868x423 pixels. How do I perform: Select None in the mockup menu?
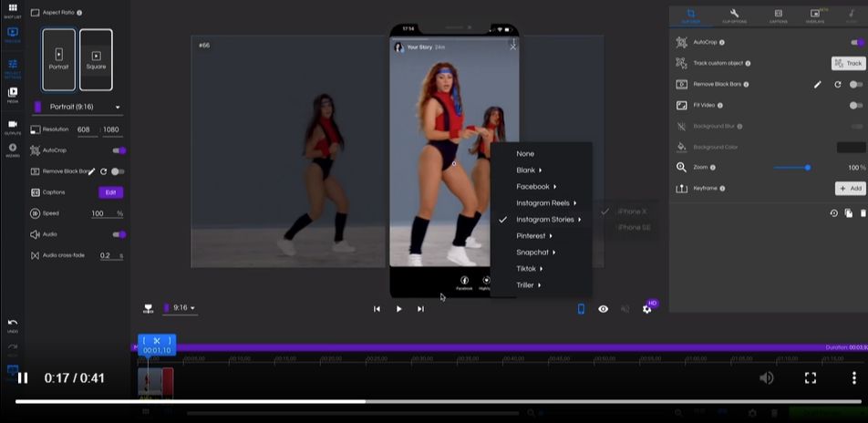(525, 154)
